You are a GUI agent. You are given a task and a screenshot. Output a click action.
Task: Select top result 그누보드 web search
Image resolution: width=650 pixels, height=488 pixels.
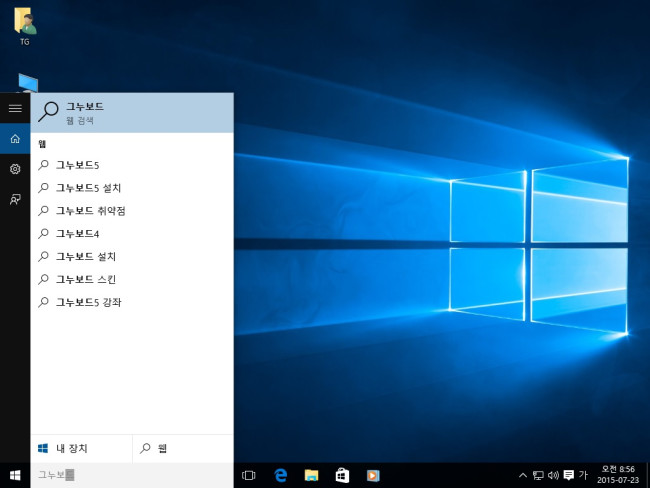click(x=132, y=112)
